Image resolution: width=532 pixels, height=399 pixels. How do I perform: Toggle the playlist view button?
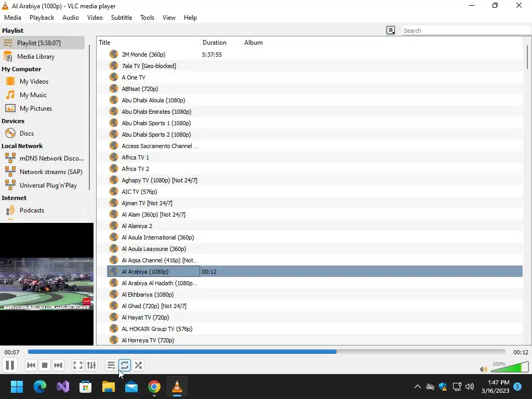(111, 365)
